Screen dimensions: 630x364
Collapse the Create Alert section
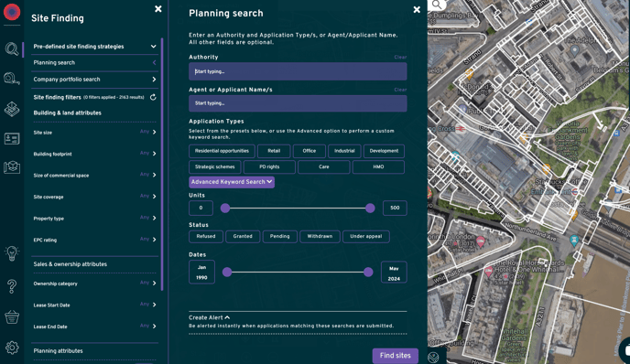tap(210, 317)
